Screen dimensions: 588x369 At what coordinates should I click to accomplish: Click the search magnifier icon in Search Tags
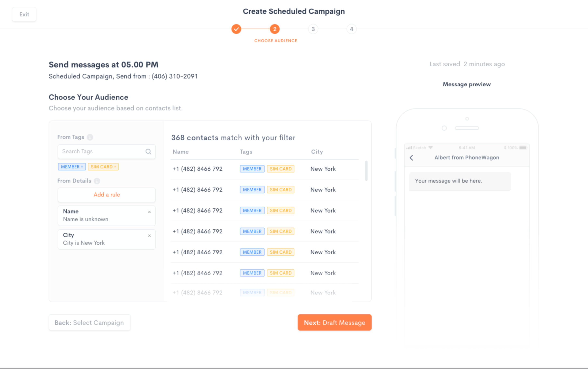click(148, 152)
